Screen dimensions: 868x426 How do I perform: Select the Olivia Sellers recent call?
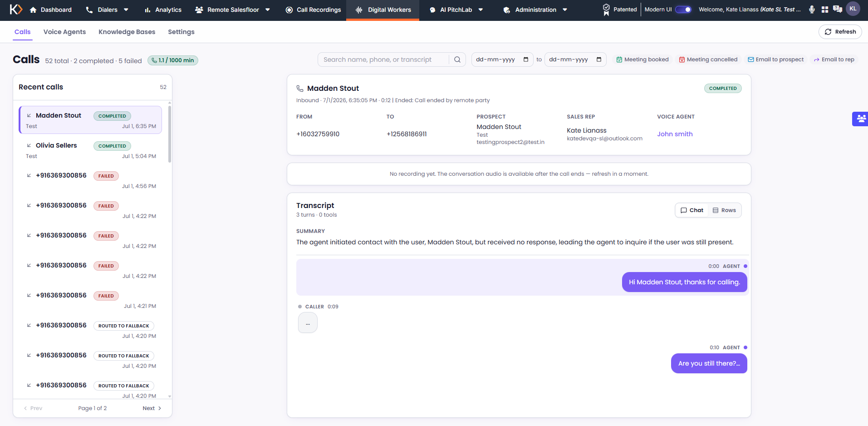[90, 150]
